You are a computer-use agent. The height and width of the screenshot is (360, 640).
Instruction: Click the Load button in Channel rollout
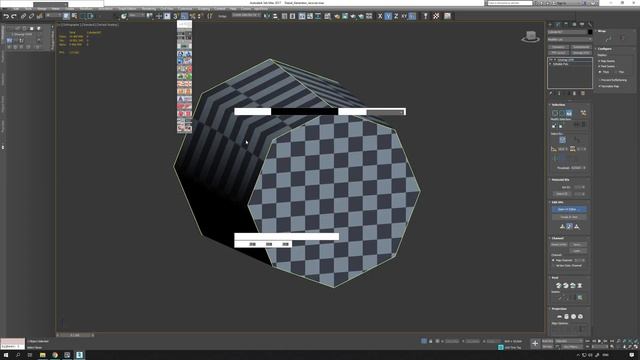click(x=577, y=251)
